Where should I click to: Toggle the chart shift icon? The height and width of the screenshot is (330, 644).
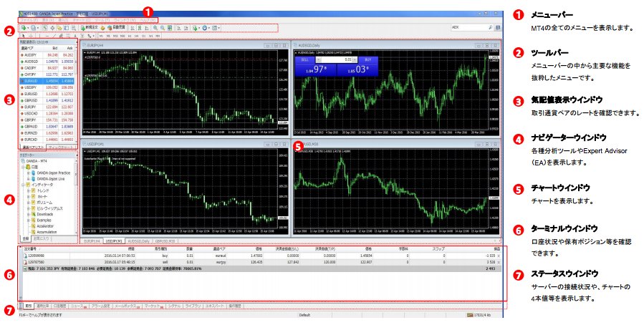coord(186,28)
